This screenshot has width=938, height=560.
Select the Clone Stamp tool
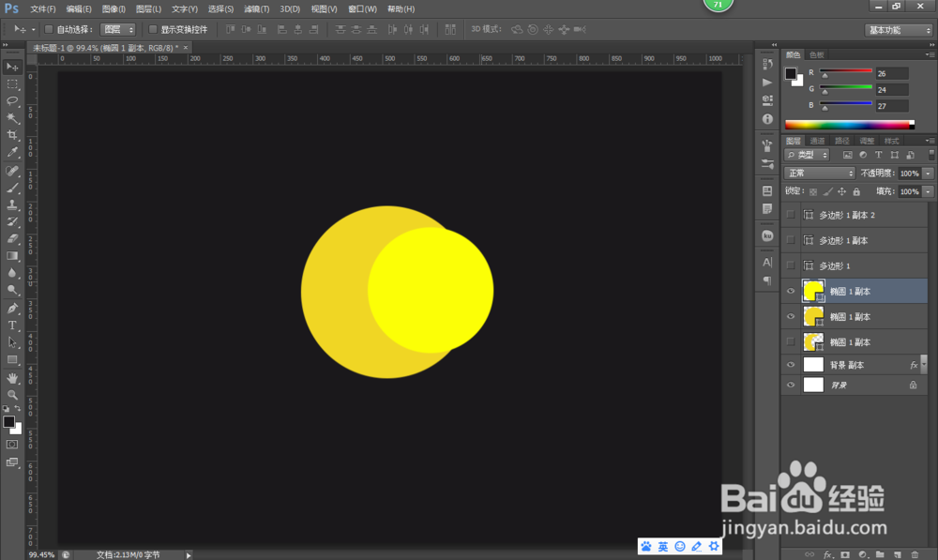coord(12,204)
